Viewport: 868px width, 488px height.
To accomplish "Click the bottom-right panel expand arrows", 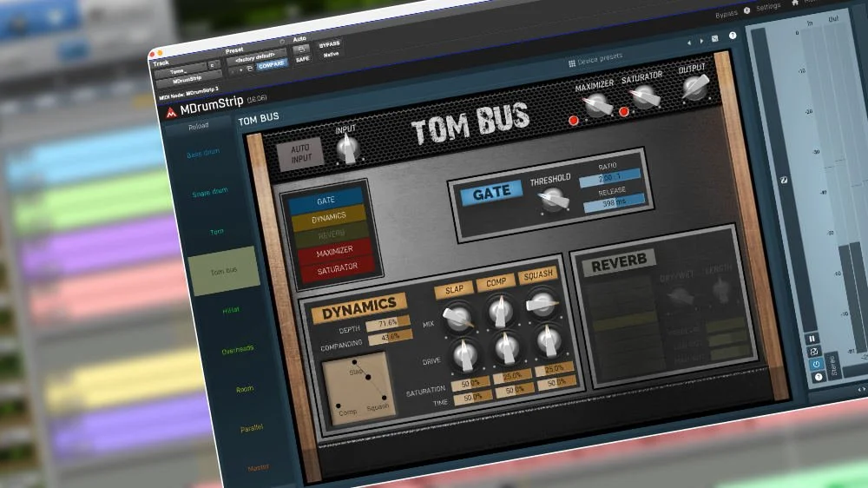I will (x=861, y=390).
